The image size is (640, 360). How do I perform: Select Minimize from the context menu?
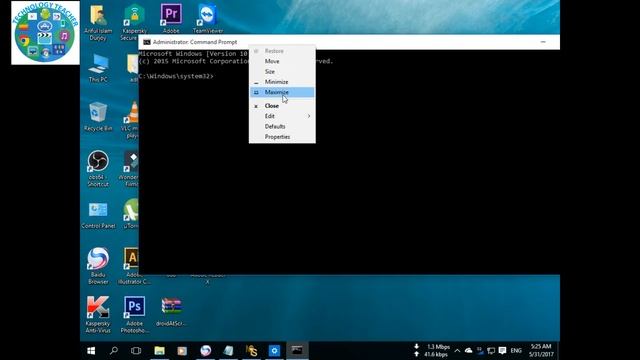click(282, 82)
